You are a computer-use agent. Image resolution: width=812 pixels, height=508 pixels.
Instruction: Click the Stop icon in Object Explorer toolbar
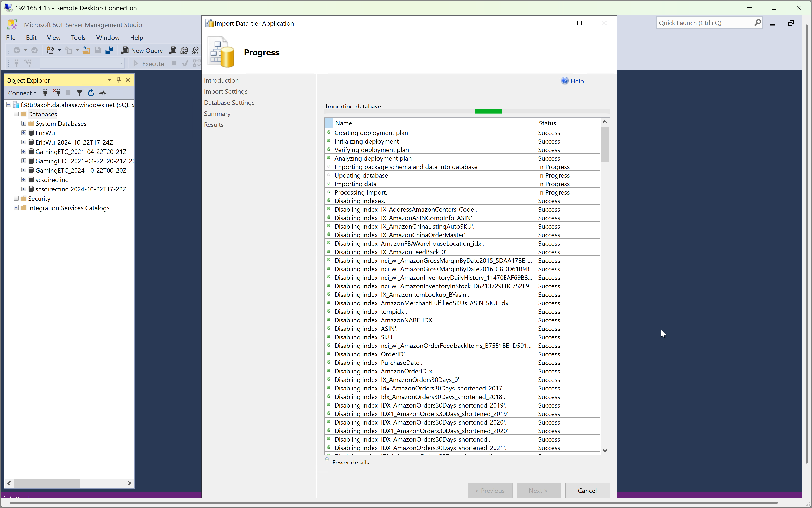click(68, 93)
